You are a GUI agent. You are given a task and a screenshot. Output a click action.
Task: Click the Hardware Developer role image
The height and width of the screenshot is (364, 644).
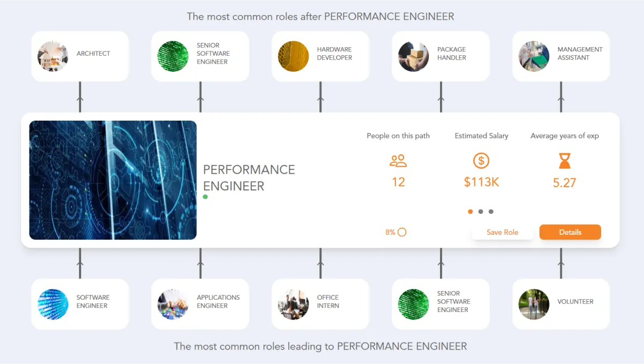click(293, 56)
